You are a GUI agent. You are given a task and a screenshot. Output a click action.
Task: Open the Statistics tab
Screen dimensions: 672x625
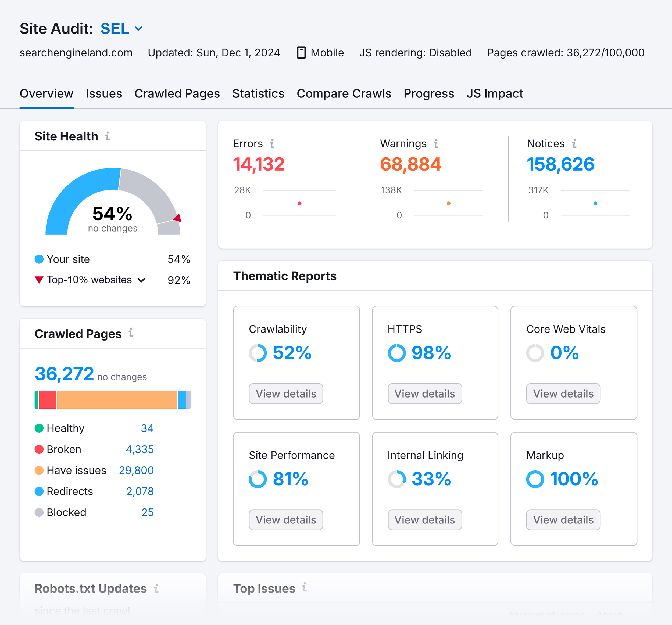[x=258, y=93]
